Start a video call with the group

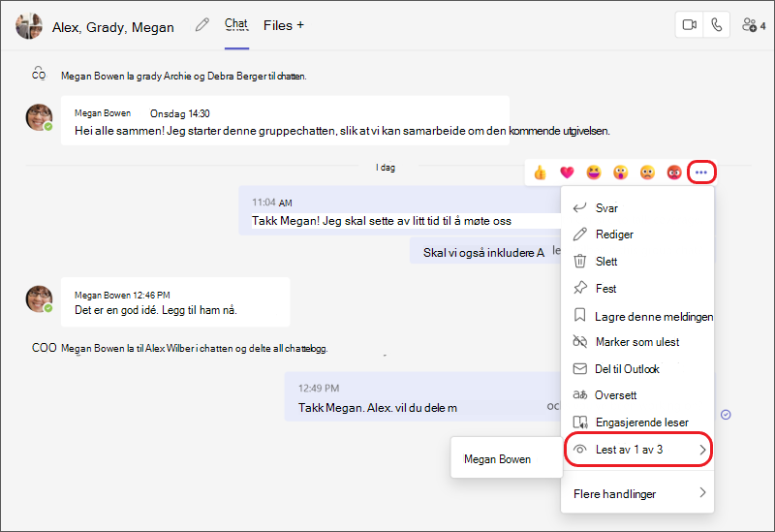tap(689, 25)
